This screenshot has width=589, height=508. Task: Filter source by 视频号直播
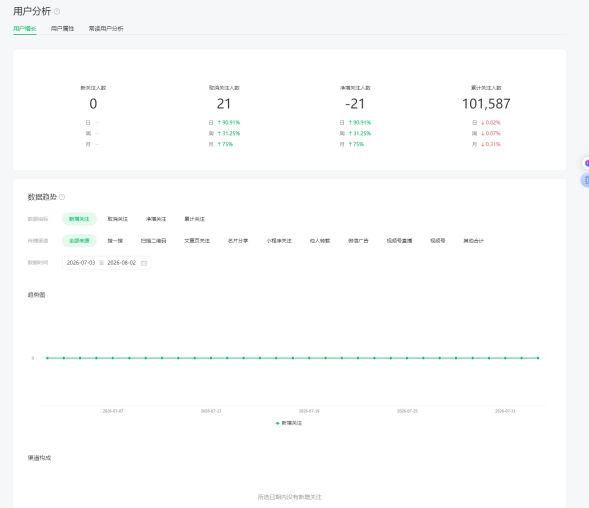[x=399, y=241]
